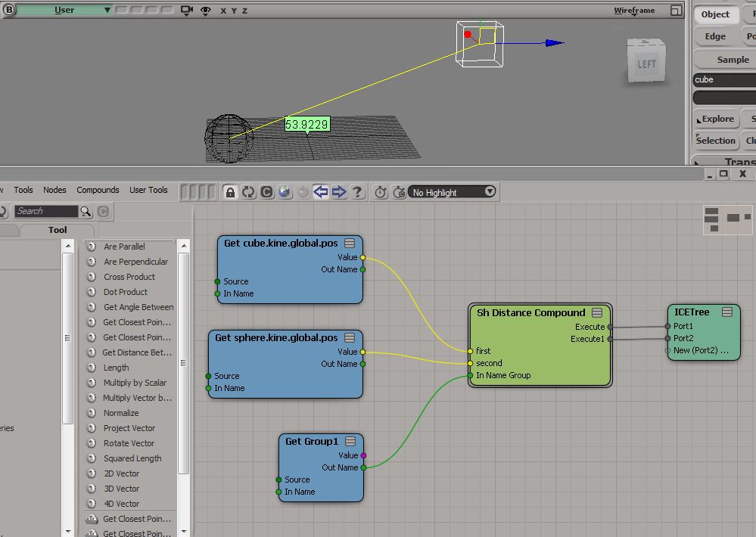This screenshot has width=756, height=537.
Task: Click the Search input field
Action: 45,211
